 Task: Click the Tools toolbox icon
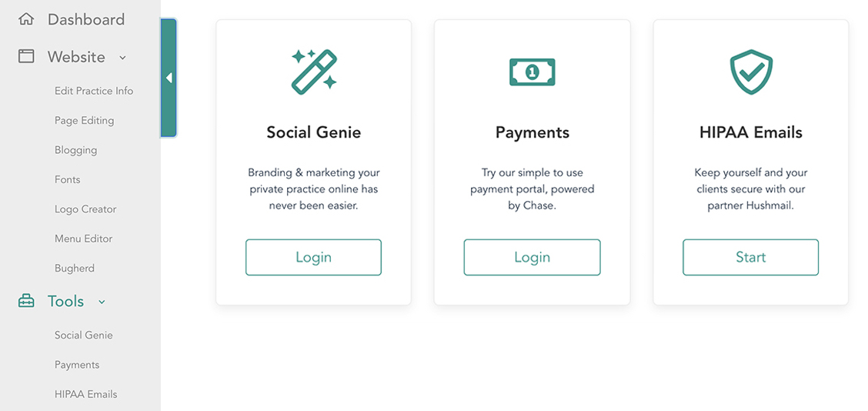click(26, 301)
